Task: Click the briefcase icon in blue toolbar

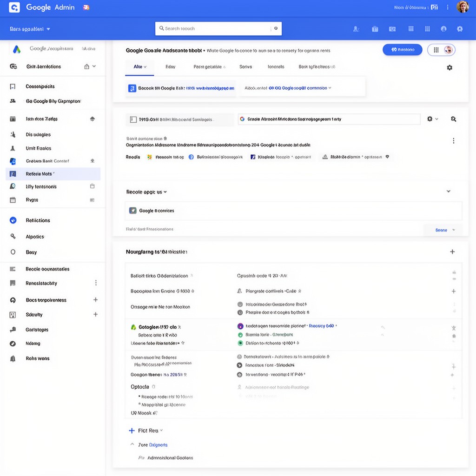Action: pos(375,29)
